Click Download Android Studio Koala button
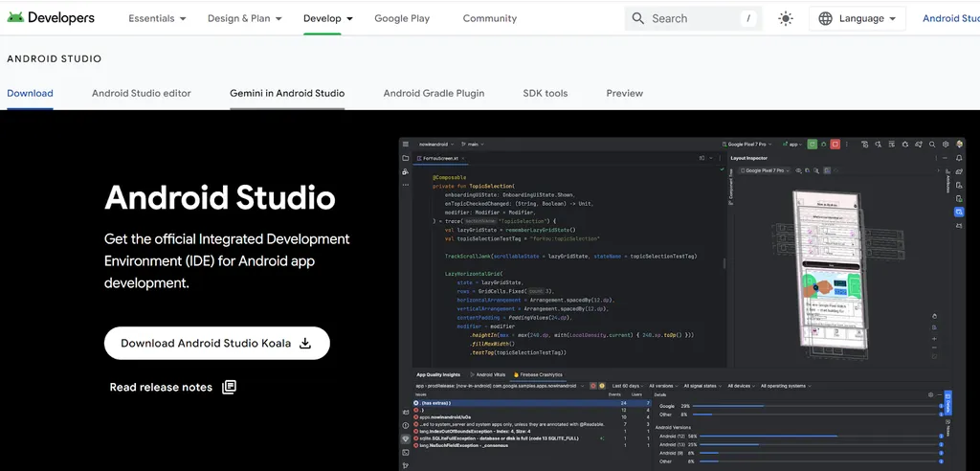This screenshot has width=980, height=471. pos(217,343)
